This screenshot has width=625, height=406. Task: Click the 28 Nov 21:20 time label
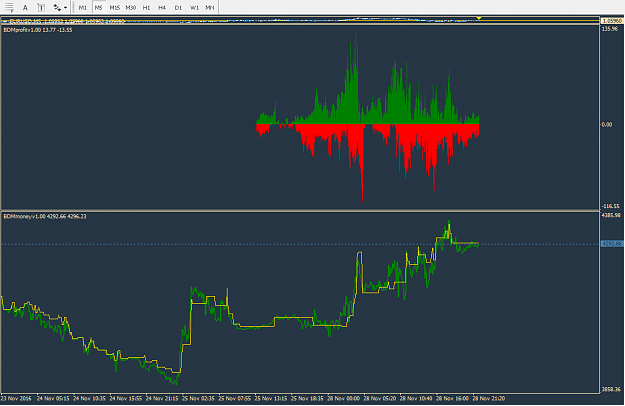[489, 398]
